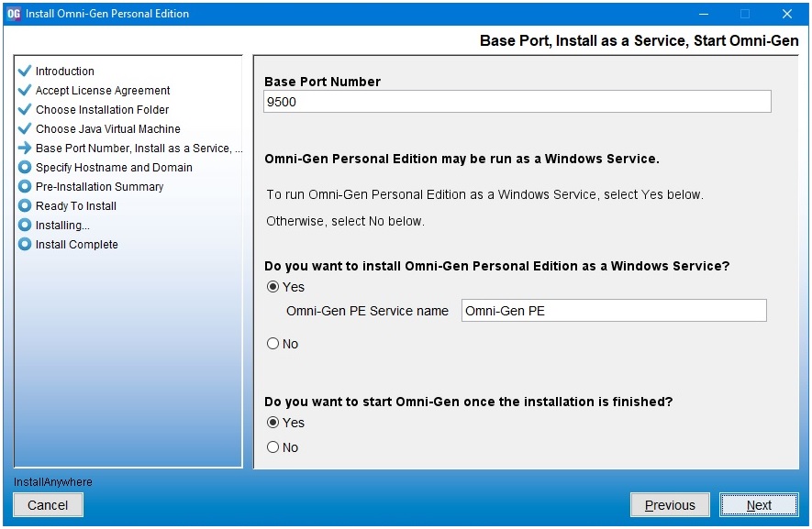Click the checkmark beside Choose Java Virtual Machine

pyautogui.click(x=25, y=128)
